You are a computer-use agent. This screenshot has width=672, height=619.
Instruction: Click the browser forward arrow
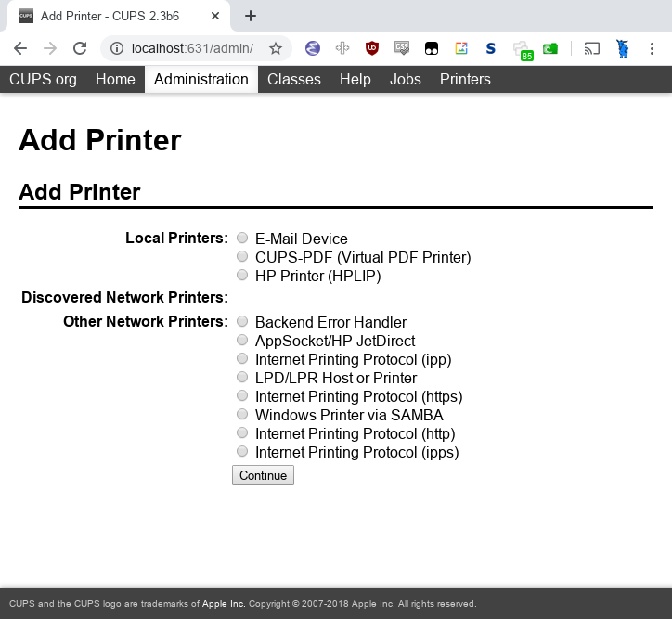[50, 48]
